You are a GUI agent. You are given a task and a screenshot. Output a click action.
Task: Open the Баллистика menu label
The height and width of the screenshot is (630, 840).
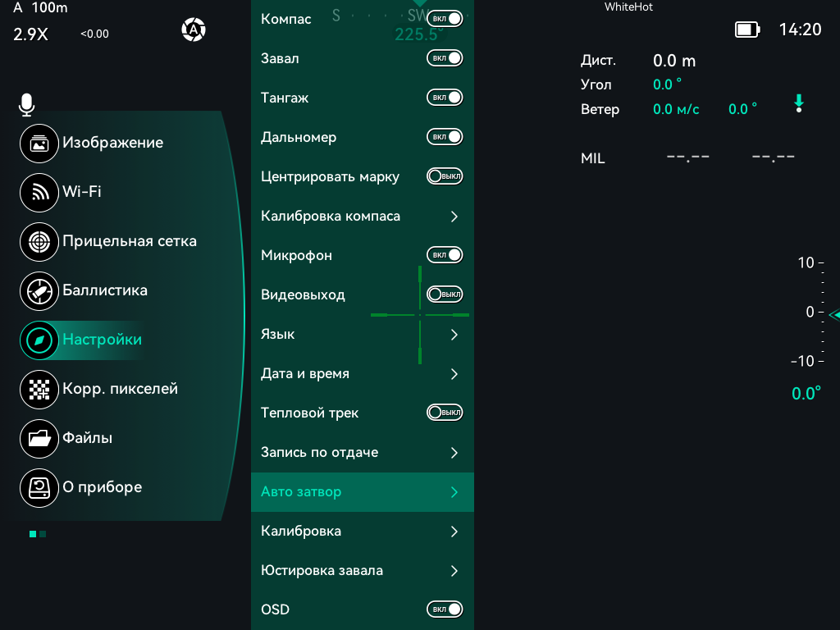point(105,290)
